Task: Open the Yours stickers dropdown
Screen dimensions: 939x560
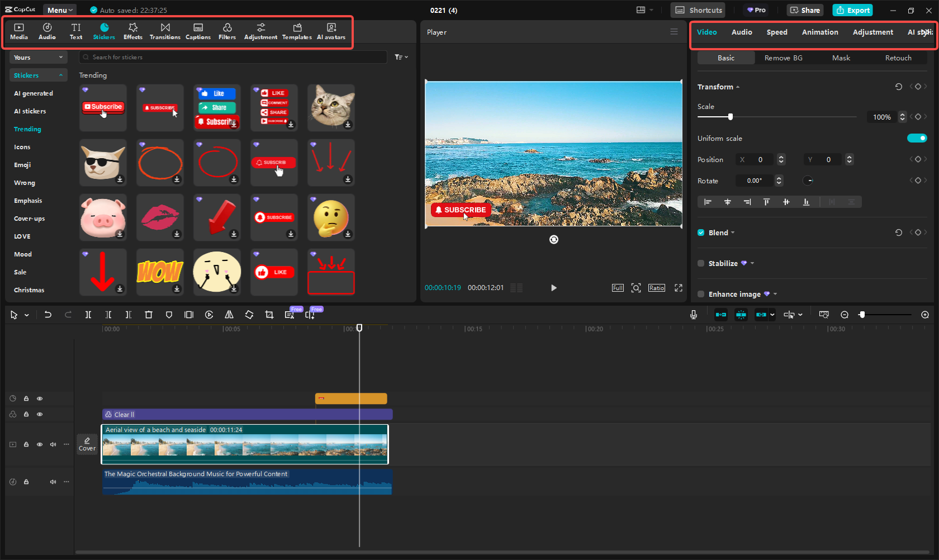Action: (x=38, y=57)
